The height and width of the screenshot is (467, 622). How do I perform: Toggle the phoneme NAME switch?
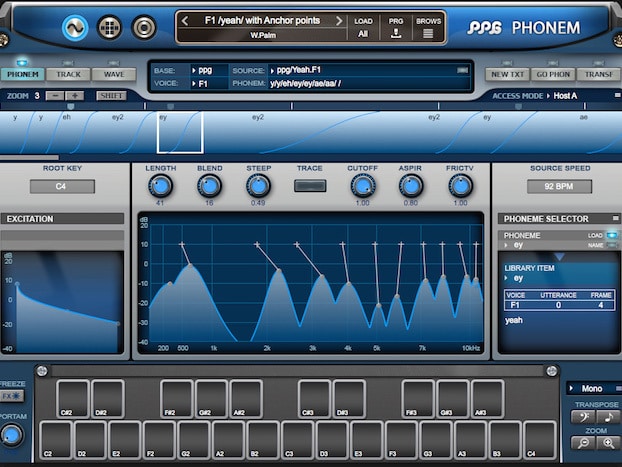click(612, 245)
